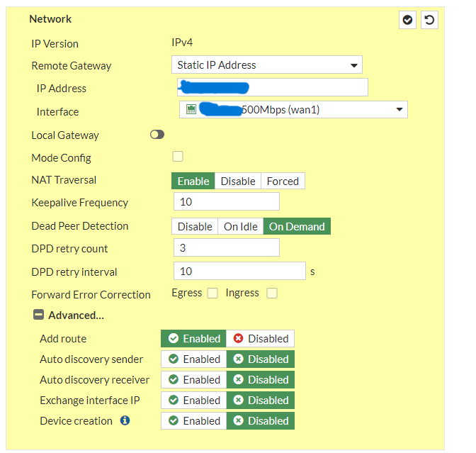Screen dimensions: 476x453
Task: Select On Idle for Dead Peer Detection
Action: coord(241,227)
